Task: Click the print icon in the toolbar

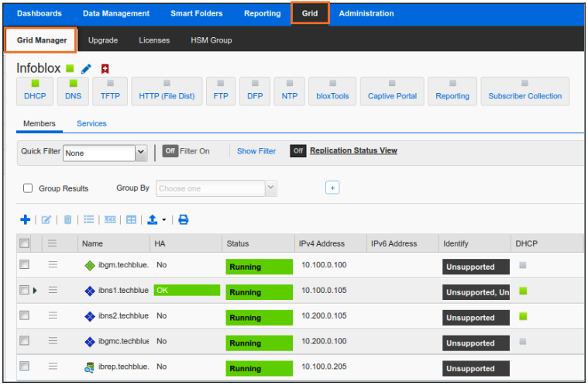Action: pos(184,220)
